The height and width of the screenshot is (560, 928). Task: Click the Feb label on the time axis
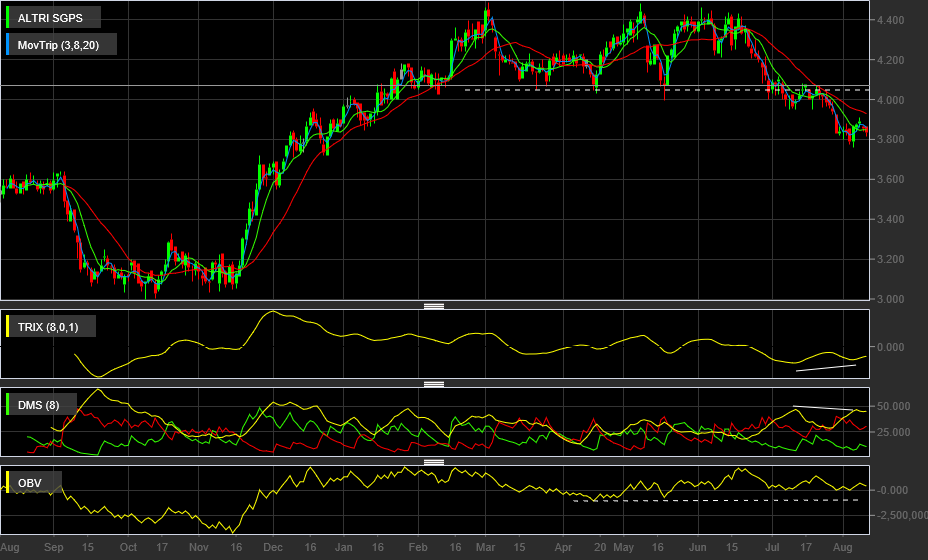[418, 547]
